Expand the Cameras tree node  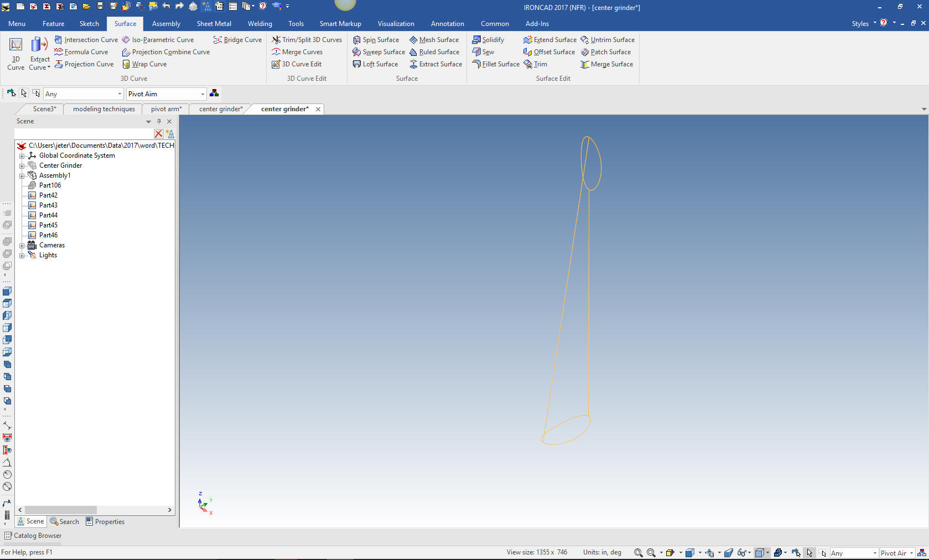point(22,245)
